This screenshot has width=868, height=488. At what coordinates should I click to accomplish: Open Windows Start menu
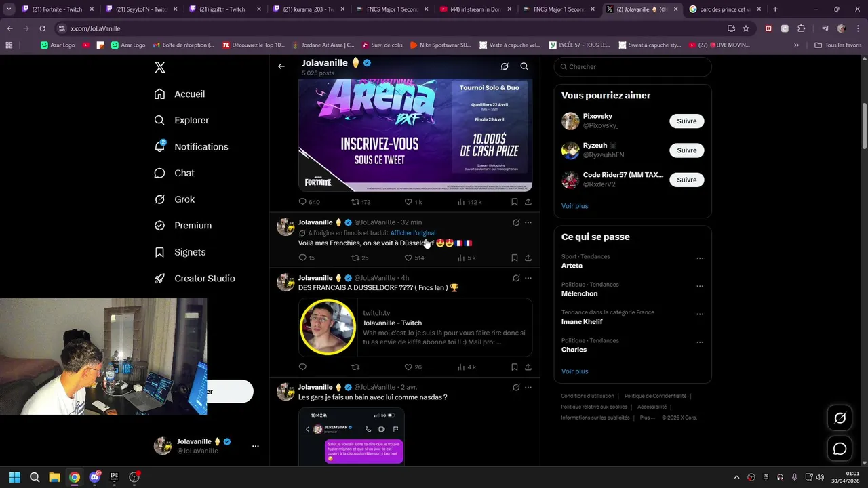click(14, 477)
